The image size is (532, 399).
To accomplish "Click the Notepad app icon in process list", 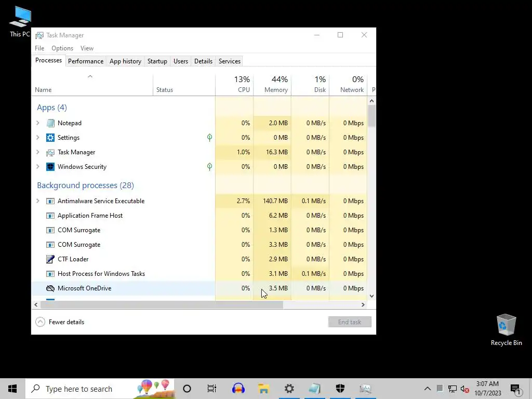I will pos(50,123).
